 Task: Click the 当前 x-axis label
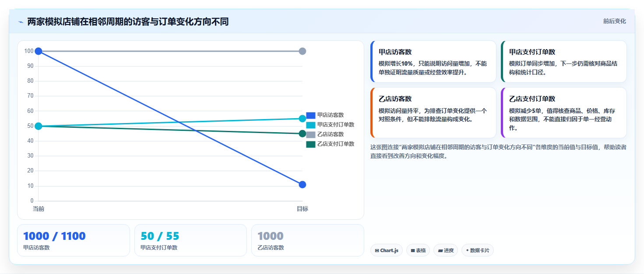tap(39, 209)
